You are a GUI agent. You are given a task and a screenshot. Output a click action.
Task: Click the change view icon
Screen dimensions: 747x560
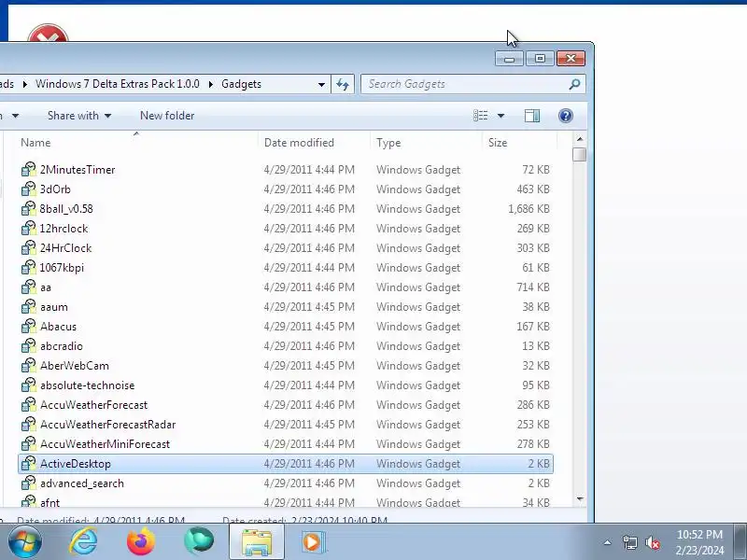480,116
